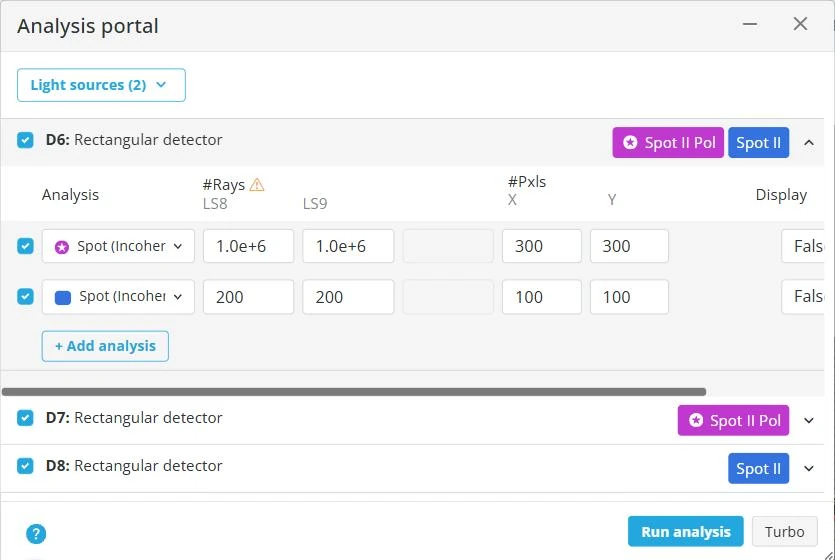Click the 'Analysis' column header
The width and height of the screenshot is (835, 560).
[70, 195]
